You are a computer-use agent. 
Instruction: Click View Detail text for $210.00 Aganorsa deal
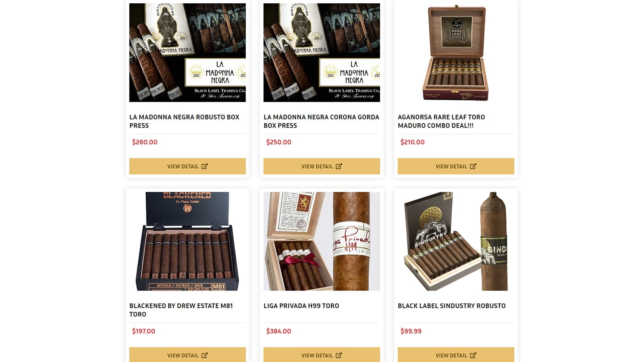[451, 167]
